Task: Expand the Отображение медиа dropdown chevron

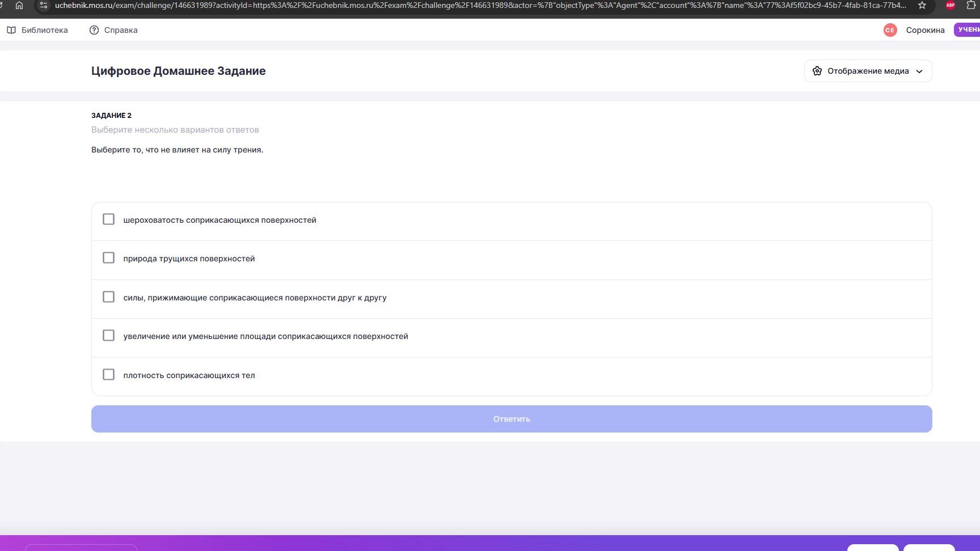Action: [919, 71]
